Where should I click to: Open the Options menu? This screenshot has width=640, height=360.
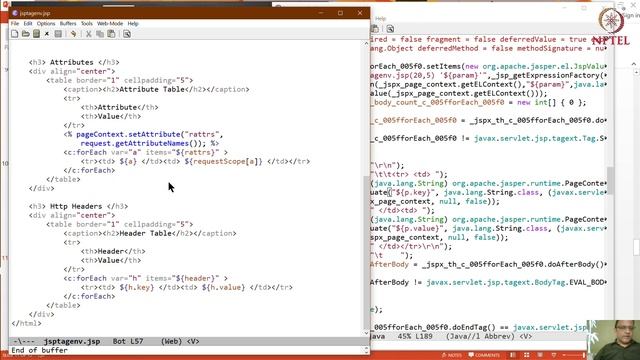click(46, 24)
